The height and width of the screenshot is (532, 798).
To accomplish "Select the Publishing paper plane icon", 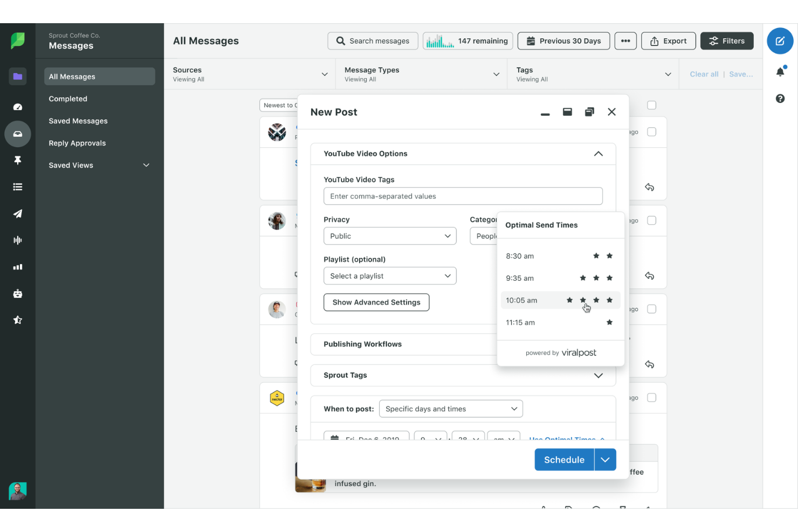I will pyautogui.click(x=18, y=213).
